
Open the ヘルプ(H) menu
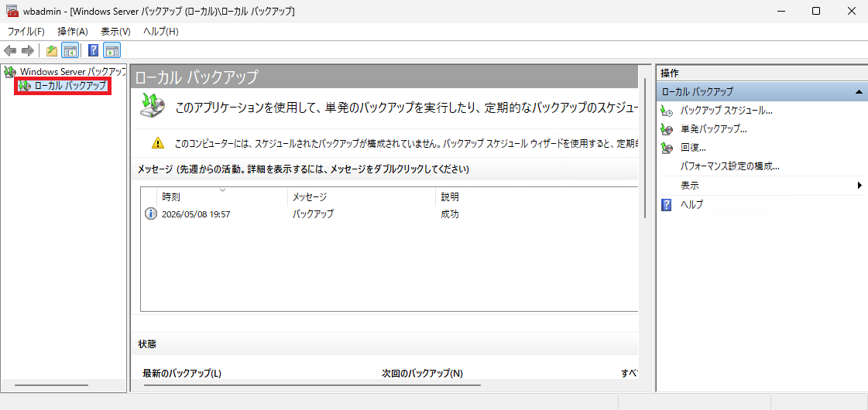(x=160, y=32)
